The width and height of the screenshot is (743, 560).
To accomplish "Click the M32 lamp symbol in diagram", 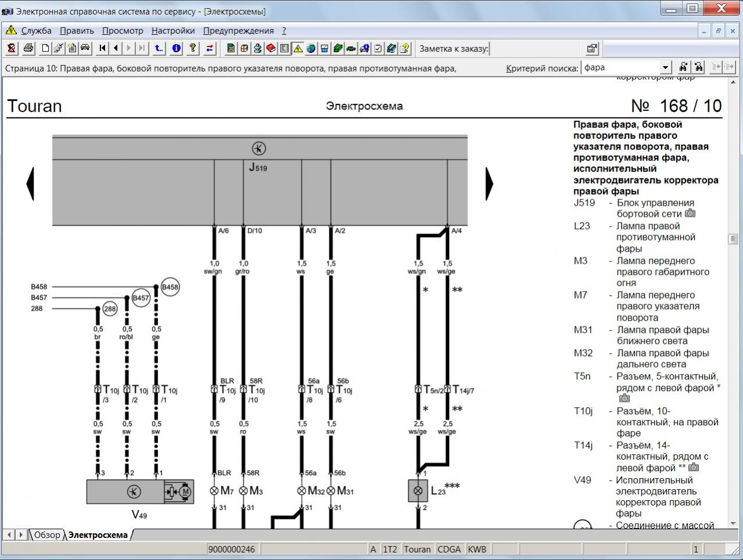I will tap(301, 491).
